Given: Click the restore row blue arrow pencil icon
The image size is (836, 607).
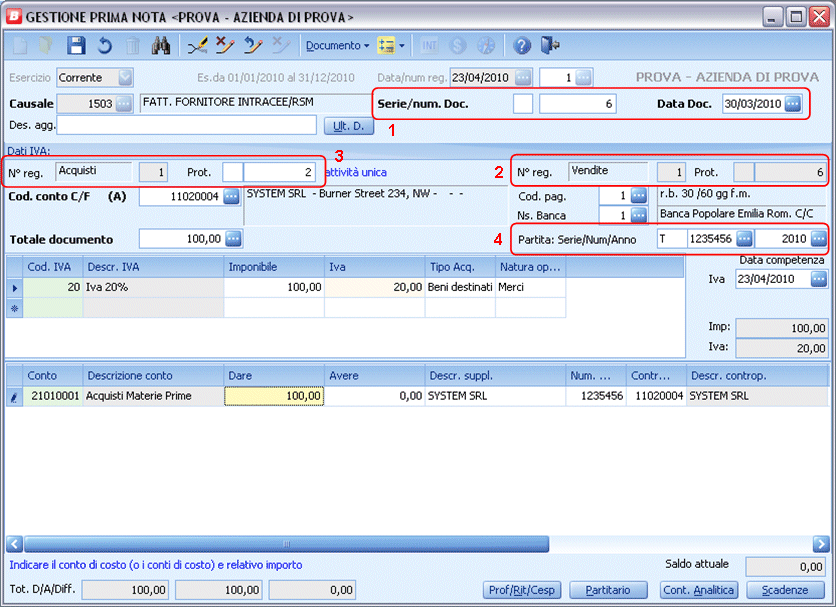Looking at the screenshot, I should coord(253,46).
